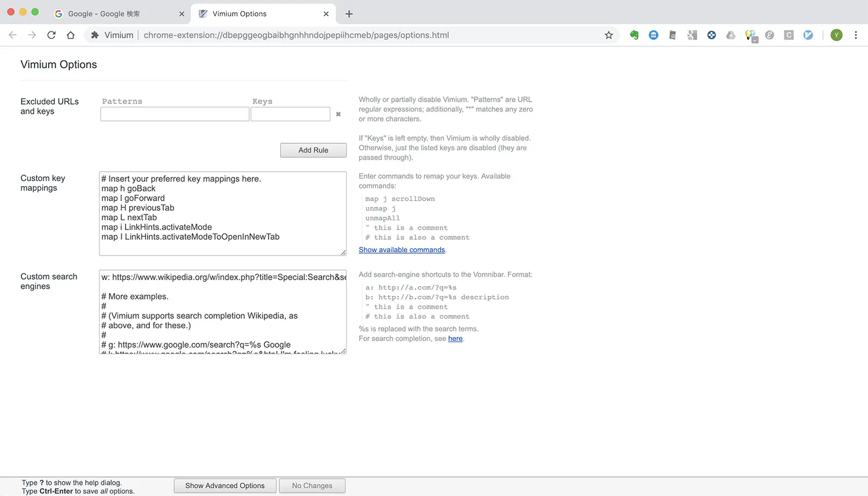The width and height of the screenshot is (868, 496).
Task: Remove the exclusion rule with the x icon
Action: (x=339, y=114)
